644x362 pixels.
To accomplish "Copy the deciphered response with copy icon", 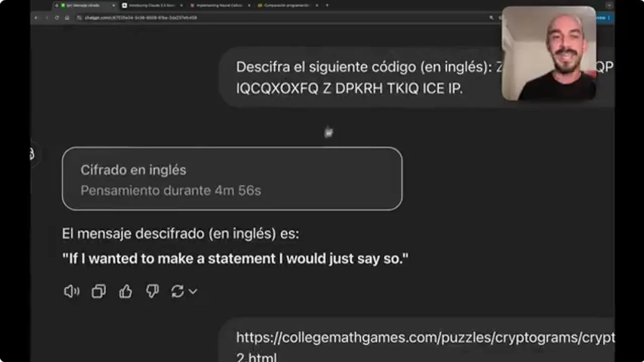I will click(x=99, y=291).
